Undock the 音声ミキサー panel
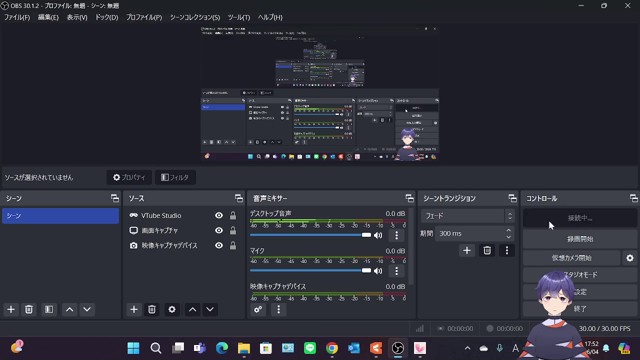The width and height of the screenshot is (640, 360). (409, 198)
